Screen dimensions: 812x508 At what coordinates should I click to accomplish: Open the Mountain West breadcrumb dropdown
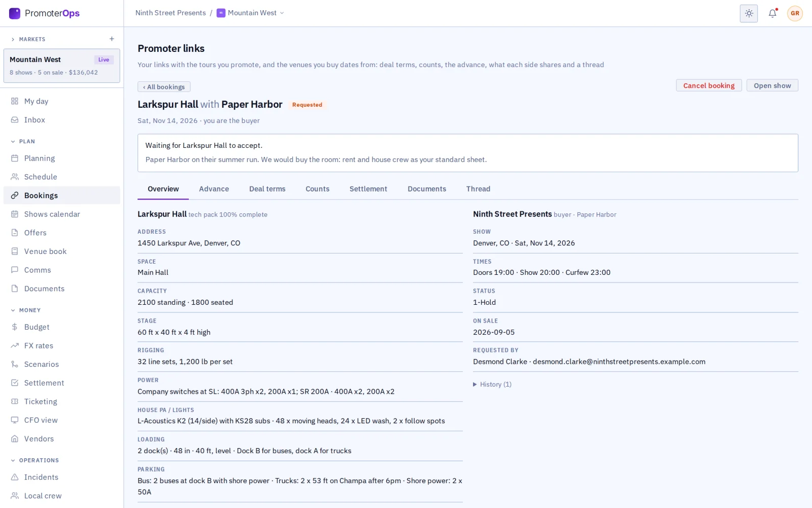250,13
